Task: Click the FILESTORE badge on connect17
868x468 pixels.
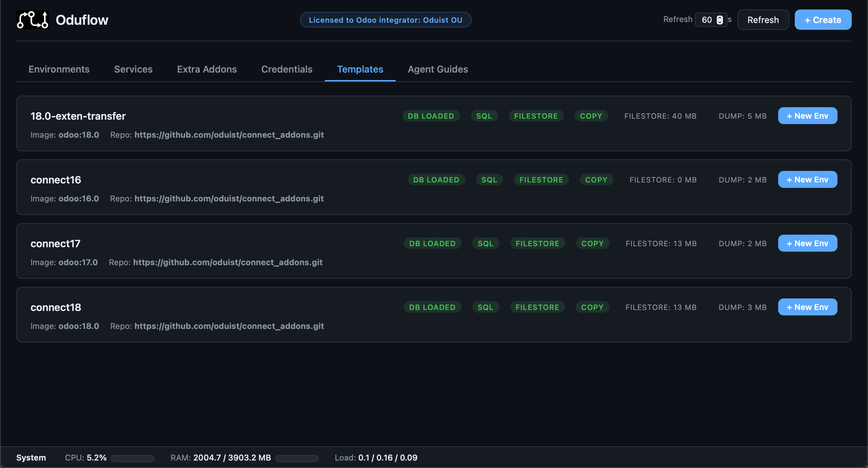Action: click(537, 243)
